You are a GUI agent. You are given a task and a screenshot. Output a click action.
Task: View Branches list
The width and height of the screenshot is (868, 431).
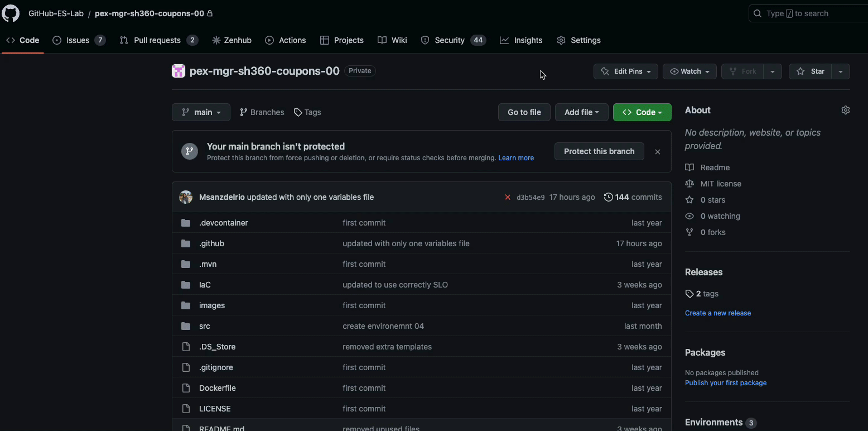click(x=262, y=112)
